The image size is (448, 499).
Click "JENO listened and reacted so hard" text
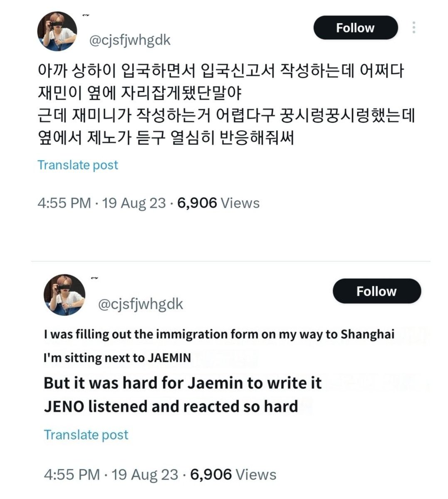pos(171,406)
